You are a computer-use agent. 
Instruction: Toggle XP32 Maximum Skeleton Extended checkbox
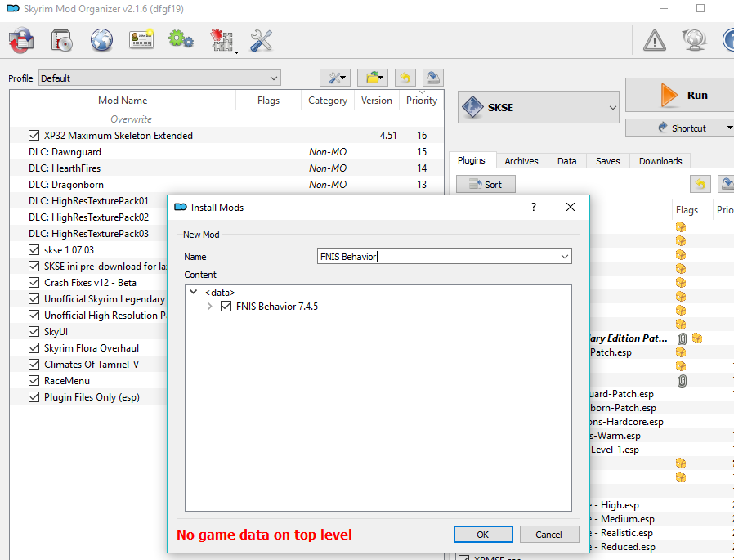click(34, 136)
